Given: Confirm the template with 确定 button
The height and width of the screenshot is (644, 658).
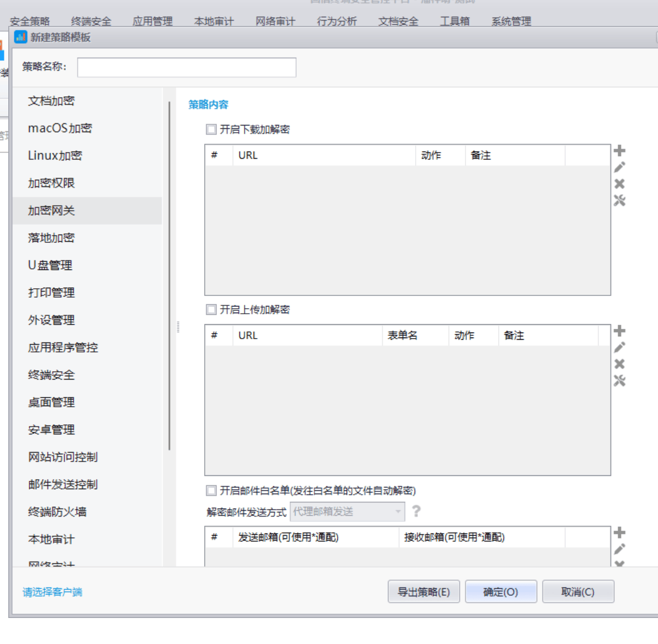Looking at the screenshot, I should (x=501, y=591).
